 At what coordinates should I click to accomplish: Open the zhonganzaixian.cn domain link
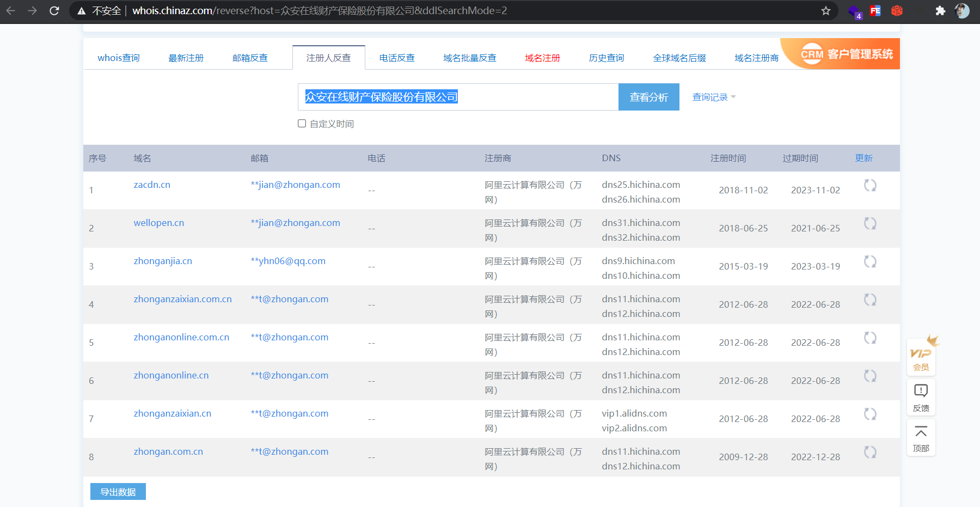173,414
